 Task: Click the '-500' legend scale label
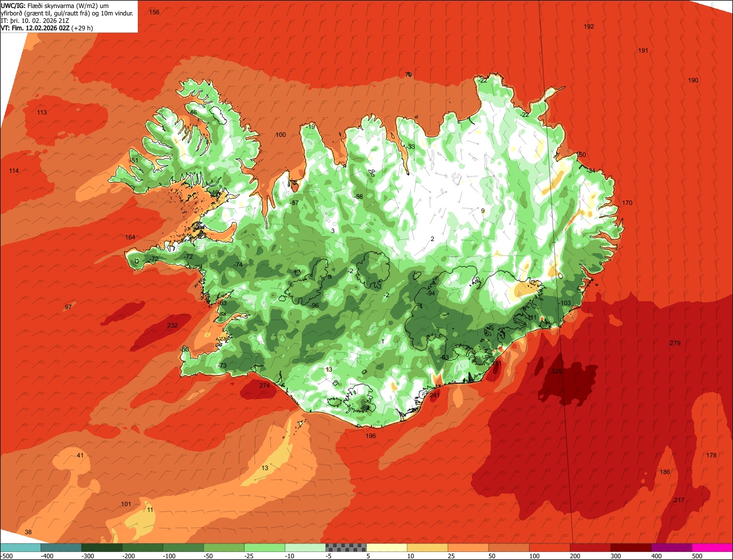tap(6, 555)
